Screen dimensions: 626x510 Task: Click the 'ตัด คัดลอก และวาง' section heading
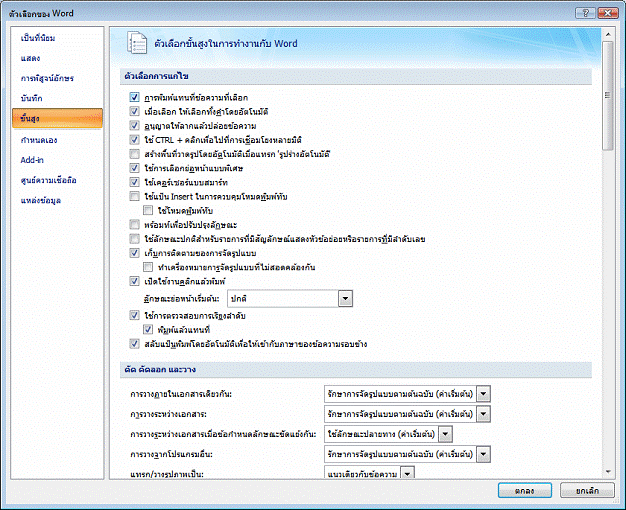click(x=160, y=369)
